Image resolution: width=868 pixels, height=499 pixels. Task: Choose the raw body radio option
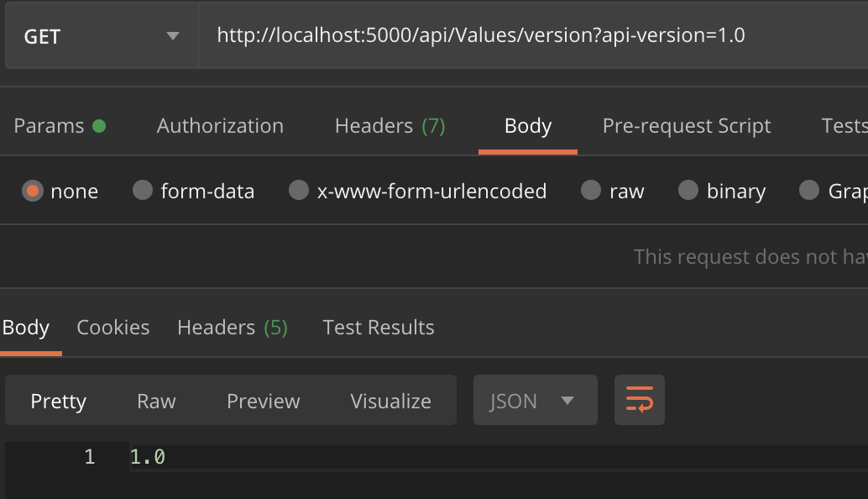pyautogui.click(x=591, y=190)
